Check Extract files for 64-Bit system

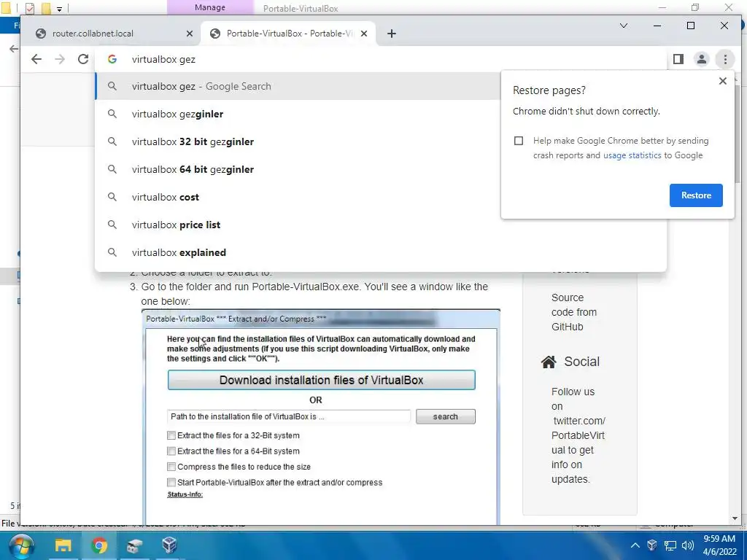171,451
